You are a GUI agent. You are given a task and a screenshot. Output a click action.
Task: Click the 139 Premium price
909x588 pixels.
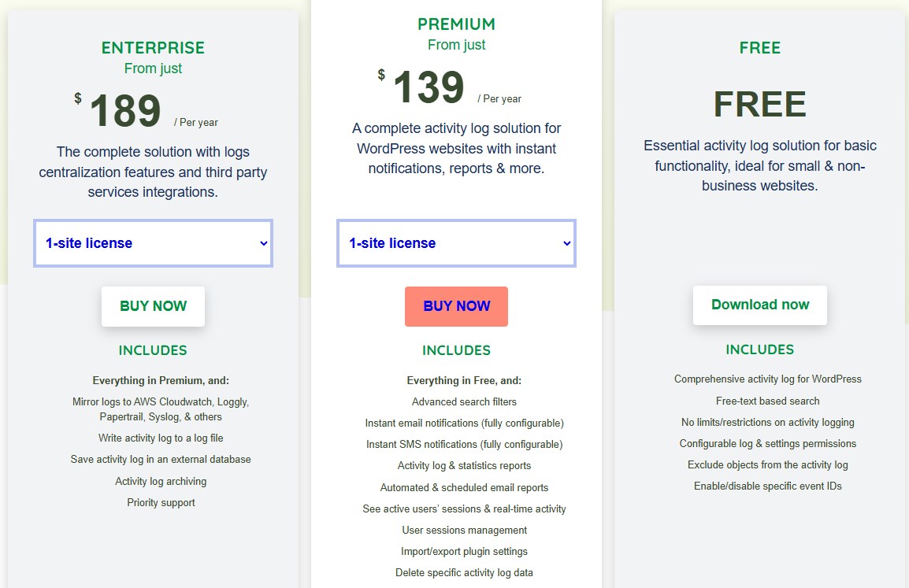click(429, 87)
